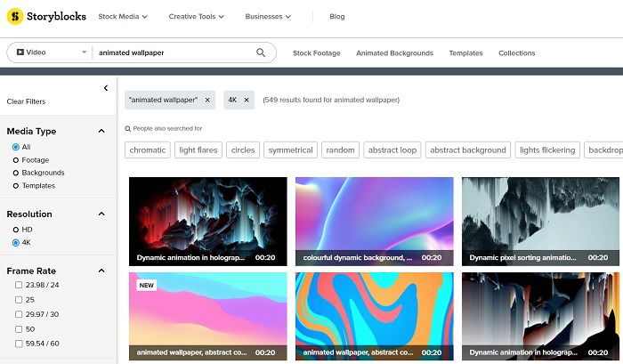
Task: Open the Video media type dropdown
Action: coord(51,53)
